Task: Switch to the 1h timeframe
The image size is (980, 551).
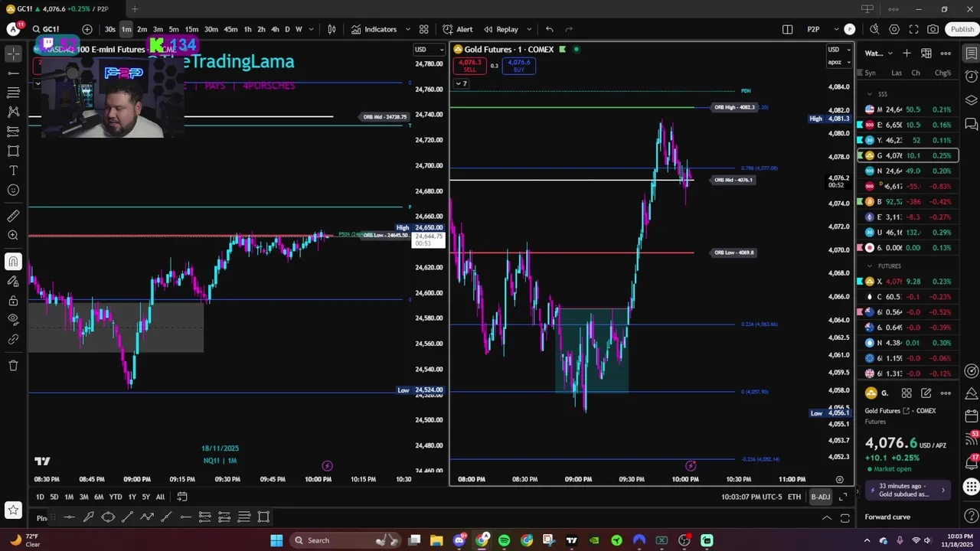Action: coord(247,29)
